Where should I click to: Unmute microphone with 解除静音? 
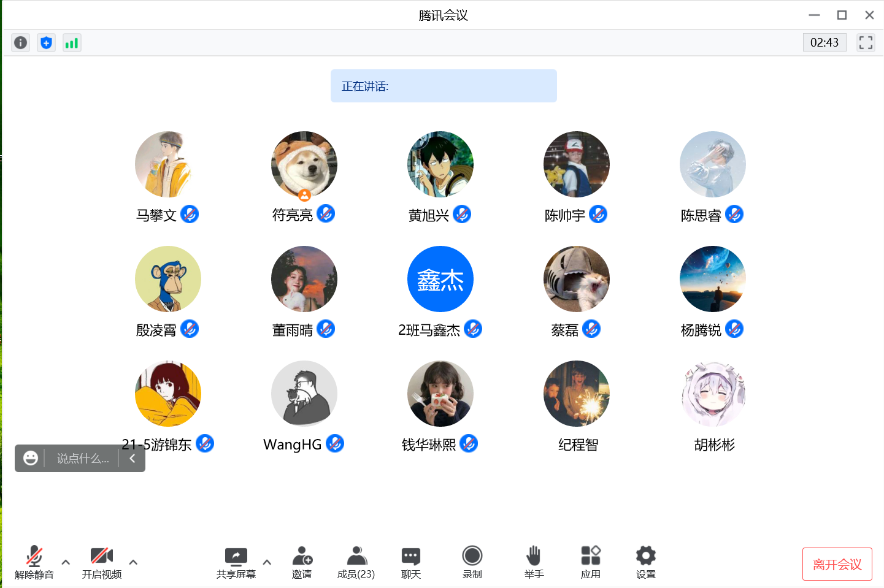pyautogui.click(x=34, y=562)
